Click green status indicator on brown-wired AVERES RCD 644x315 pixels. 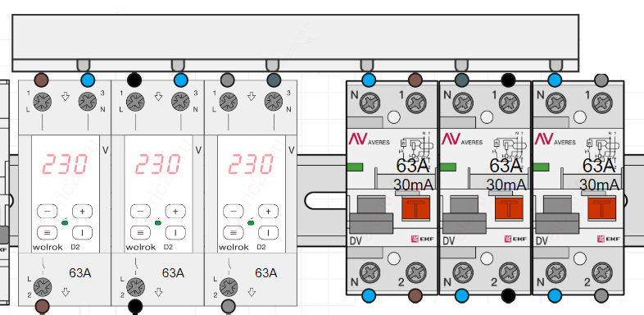click(x=355, y=167)
